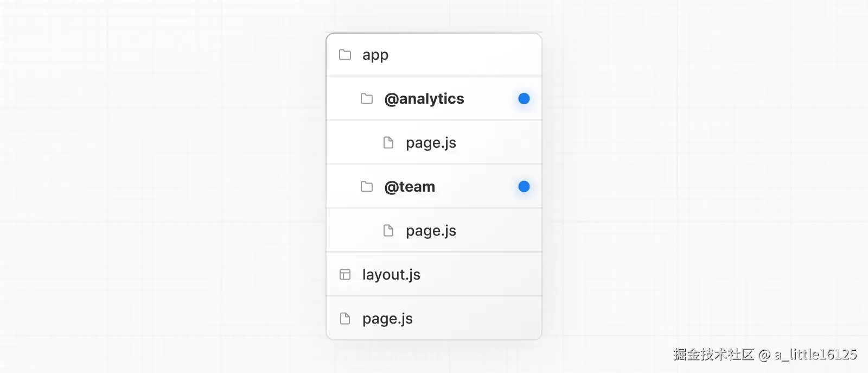Image resolution: width=868 pixels, height=373 pixels.
Task: Toggle the blue dot on the @analytics row
Action: tap(524, 99)
